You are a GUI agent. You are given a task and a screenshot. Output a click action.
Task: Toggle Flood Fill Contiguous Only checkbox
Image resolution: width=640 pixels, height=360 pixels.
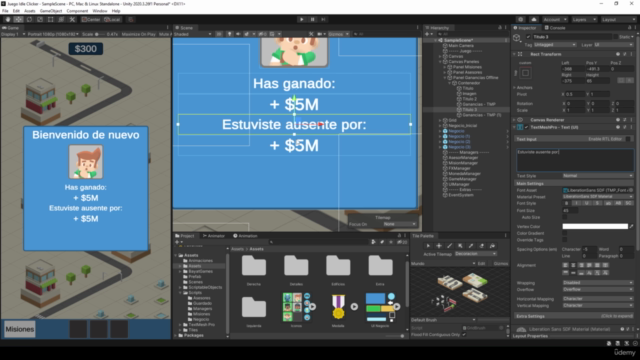click(x=464, y=334)
